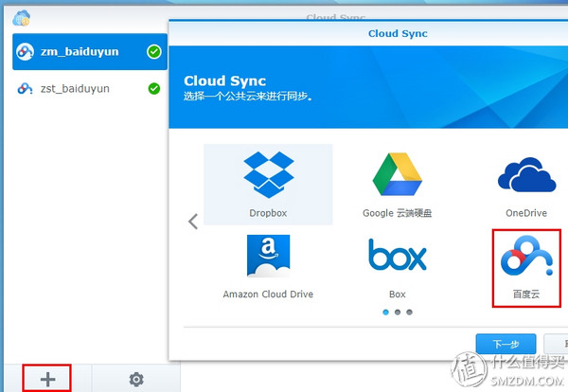Go to previous providers with left chevron

[x=193, y=222]
